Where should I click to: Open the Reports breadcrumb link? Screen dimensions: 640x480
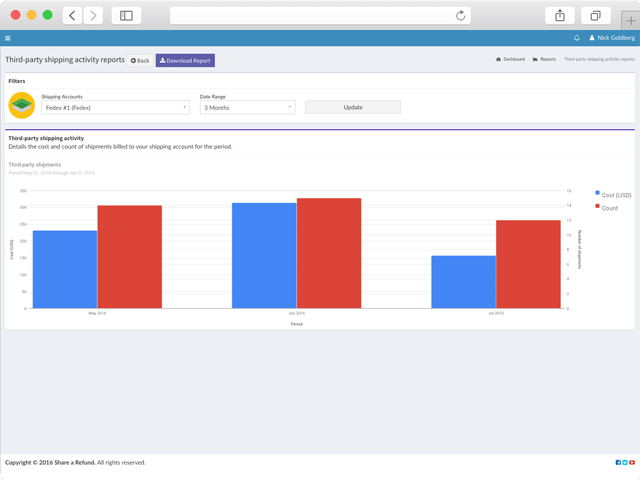[545, 59]
